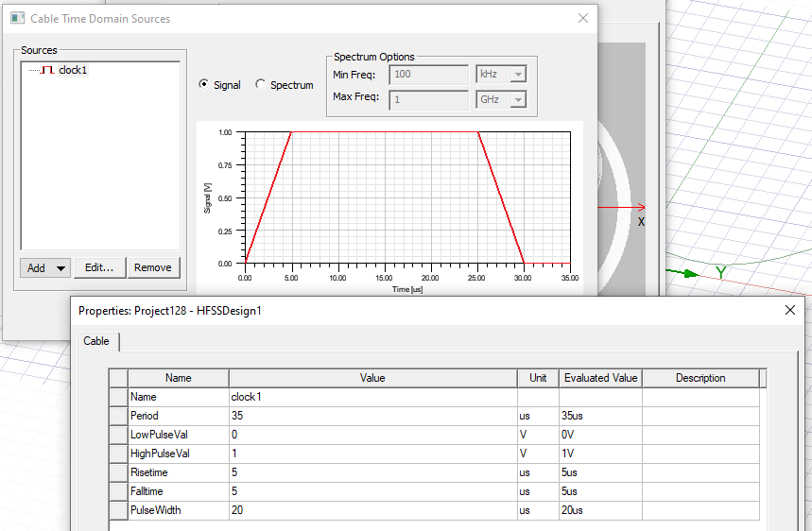Click the Evaluated Value column header
The width and height of the screenshot is (812, 531).
[600, 378]
